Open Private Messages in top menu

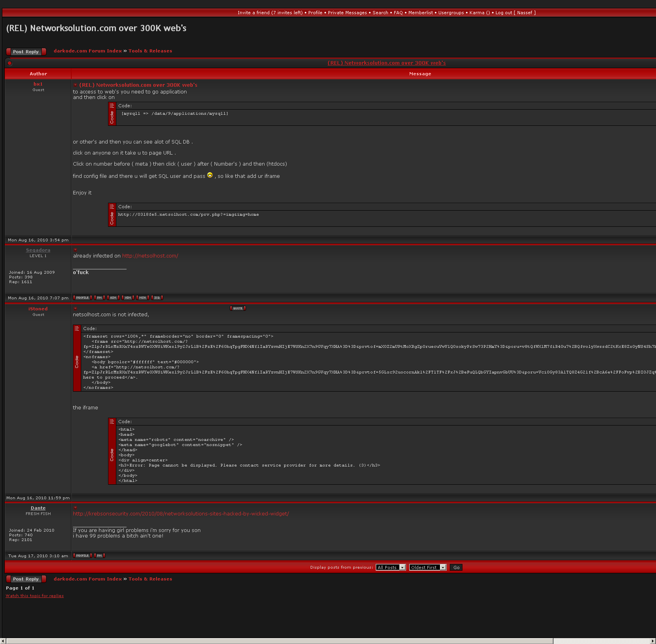point(347,13)
